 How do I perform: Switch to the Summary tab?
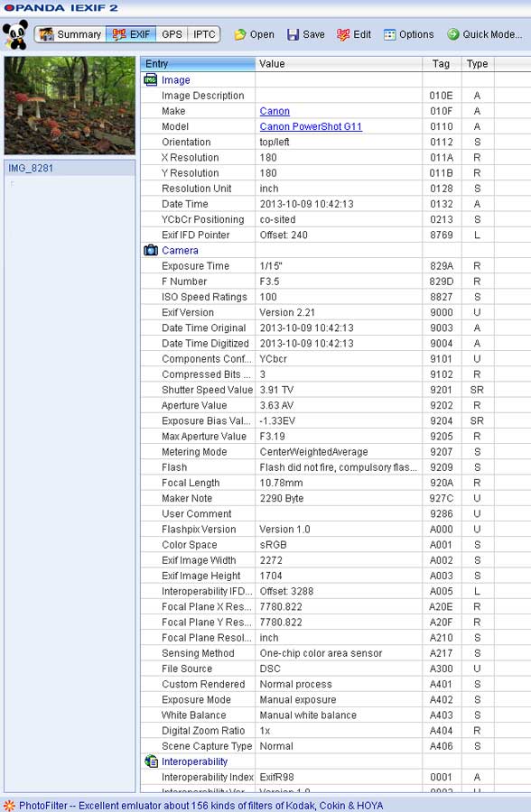tap(70, 34)
